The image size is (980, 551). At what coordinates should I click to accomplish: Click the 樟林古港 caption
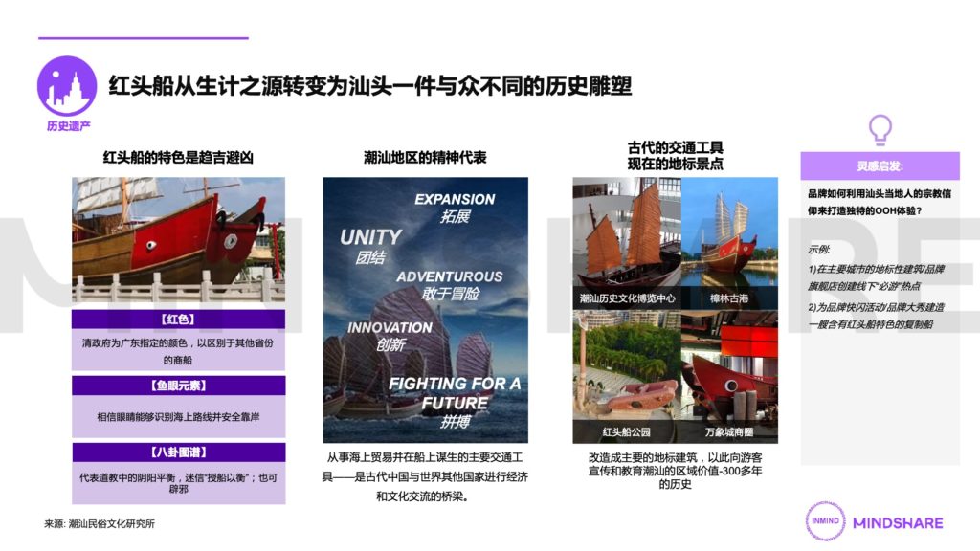pos(729,298)
